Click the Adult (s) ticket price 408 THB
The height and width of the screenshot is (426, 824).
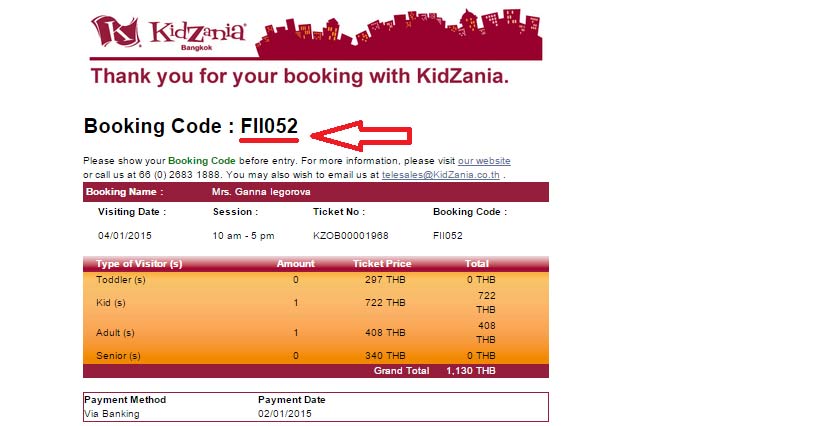[385, 333]
